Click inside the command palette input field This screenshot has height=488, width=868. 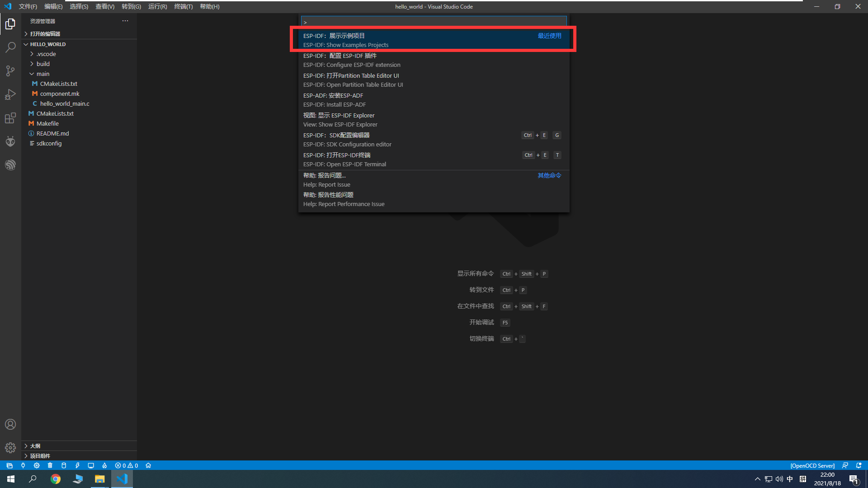[x=433, y=21]
